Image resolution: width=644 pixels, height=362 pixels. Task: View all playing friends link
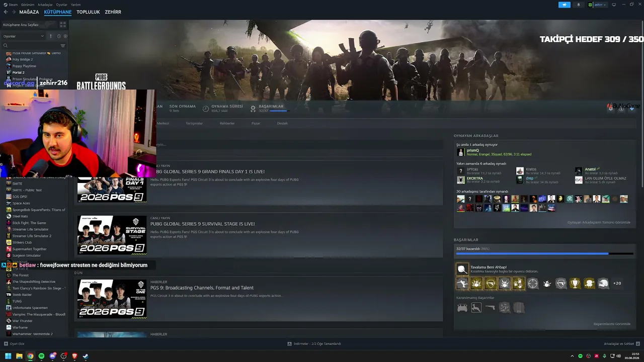click(599, 222)
